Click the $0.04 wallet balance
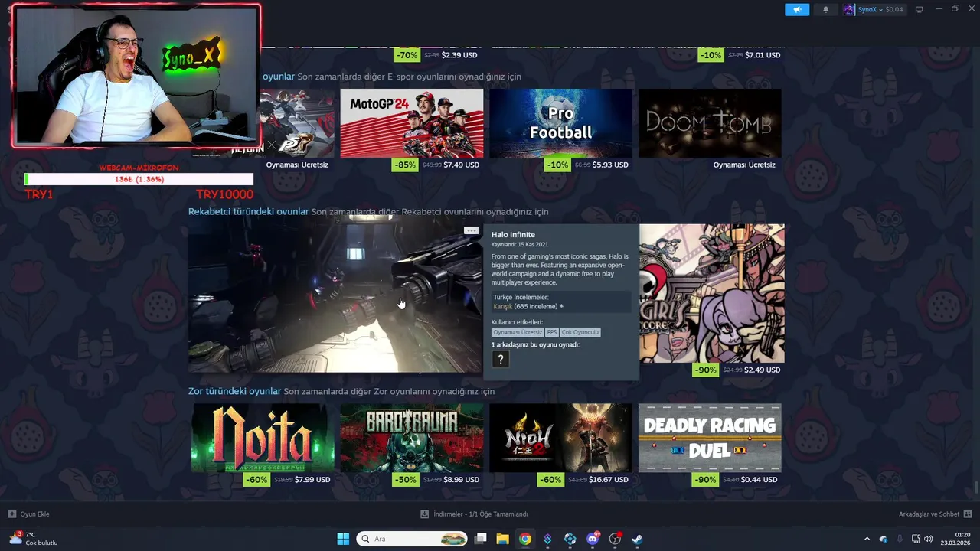 pos(894,10)
